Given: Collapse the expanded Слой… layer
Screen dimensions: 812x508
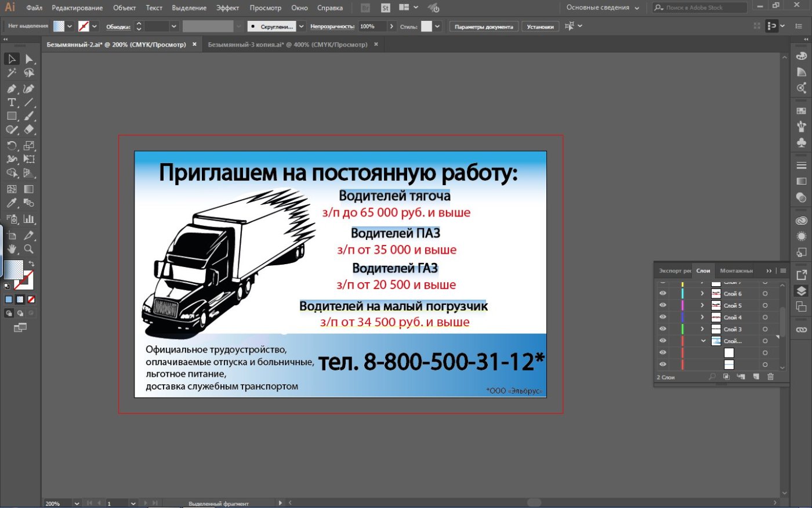Looking at the screenshot, I should (703, 341).
